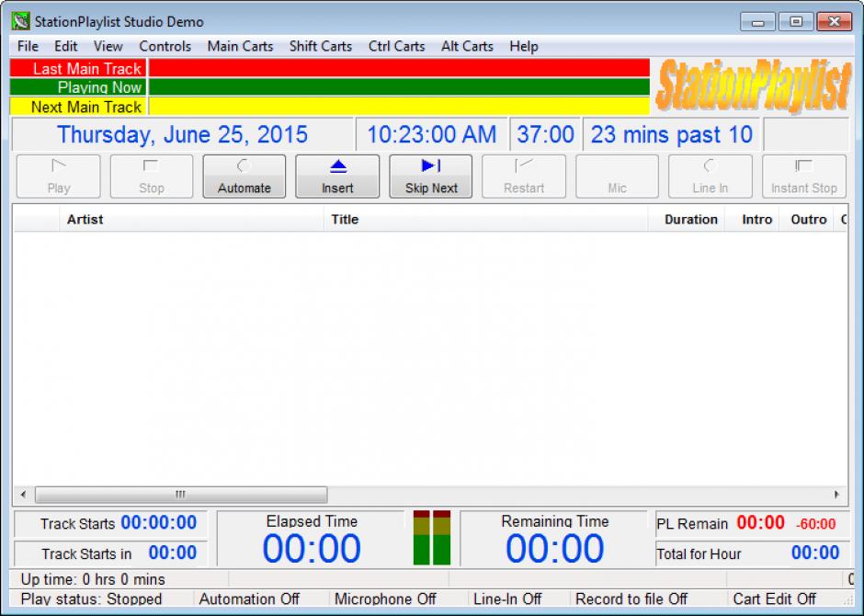Click the 37:00 countdown display
864x616 pixels.
pyautogui.click(x=545, y=134)
